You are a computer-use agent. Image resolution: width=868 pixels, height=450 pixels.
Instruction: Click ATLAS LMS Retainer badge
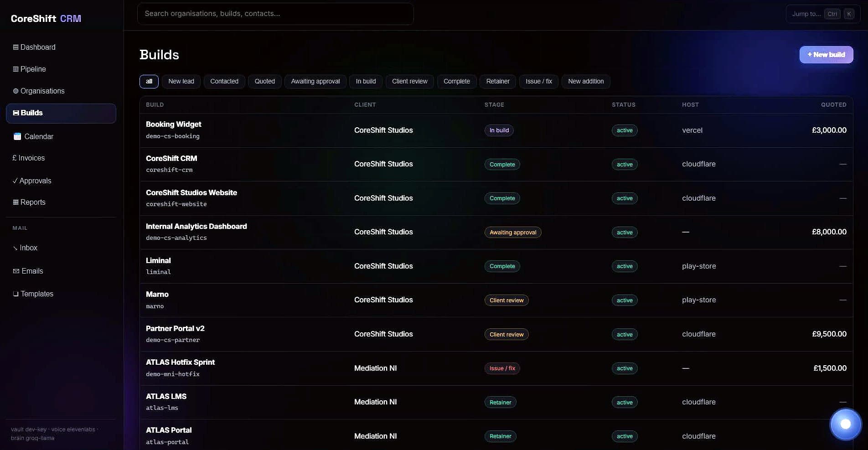coord(500,403)
